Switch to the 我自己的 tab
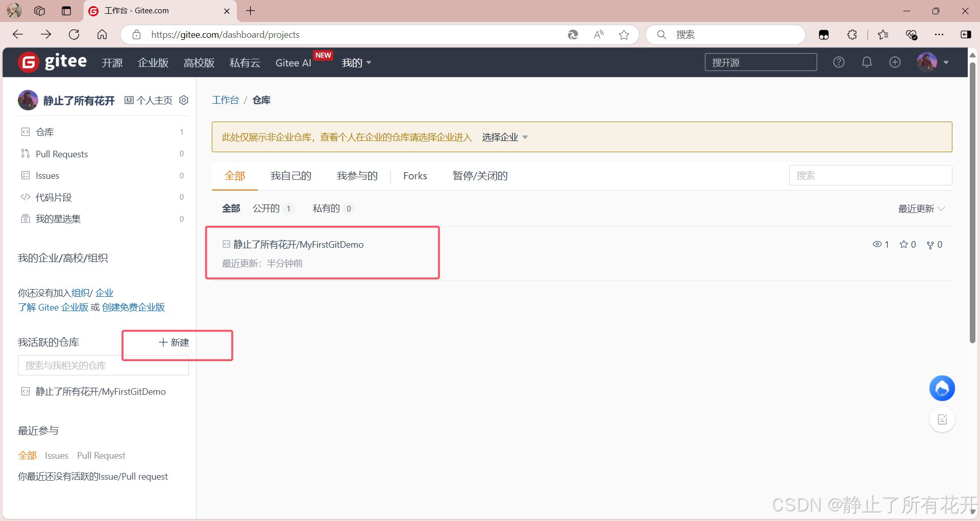Viewport: 980px width, 521px height. click(290, 176)
